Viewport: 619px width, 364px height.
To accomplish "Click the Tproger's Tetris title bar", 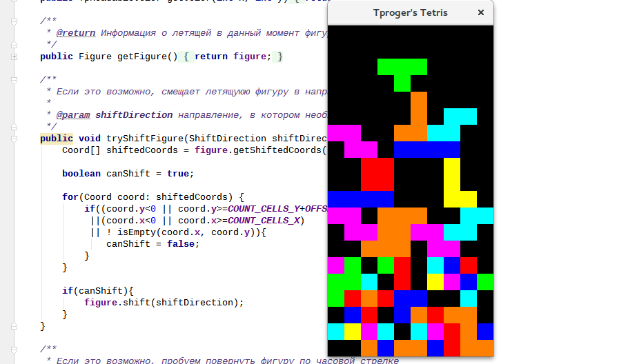I will click(x=410, y=13).
